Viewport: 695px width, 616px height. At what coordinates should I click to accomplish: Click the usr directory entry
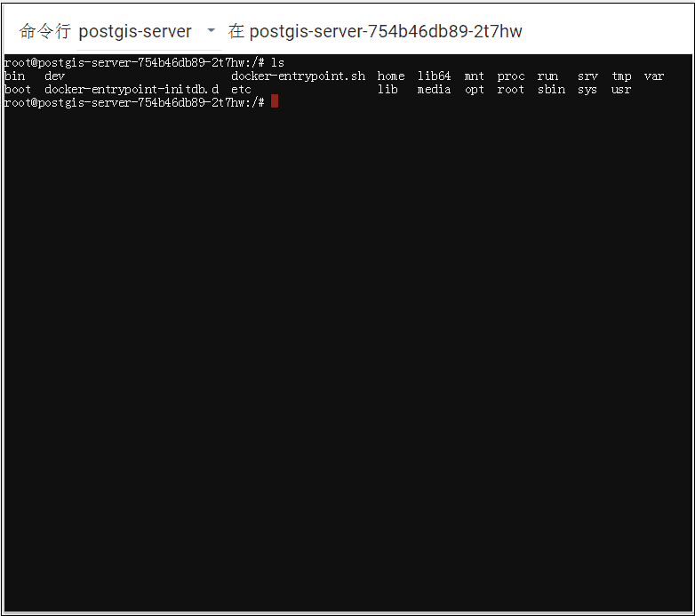coord(621,90)
